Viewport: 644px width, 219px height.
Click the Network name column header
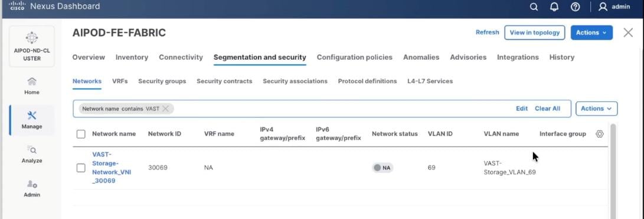coord(114,133)
